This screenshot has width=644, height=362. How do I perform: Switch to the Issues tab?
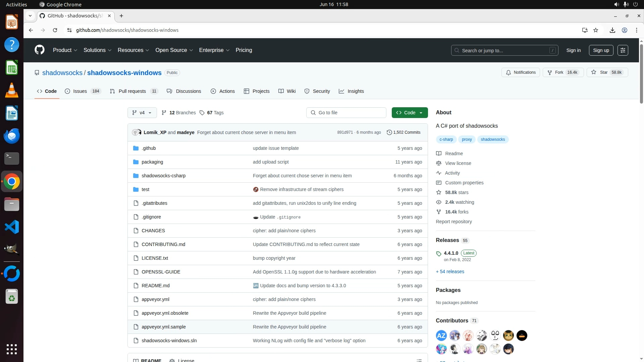pyautogui.click(x=80, y=91)
